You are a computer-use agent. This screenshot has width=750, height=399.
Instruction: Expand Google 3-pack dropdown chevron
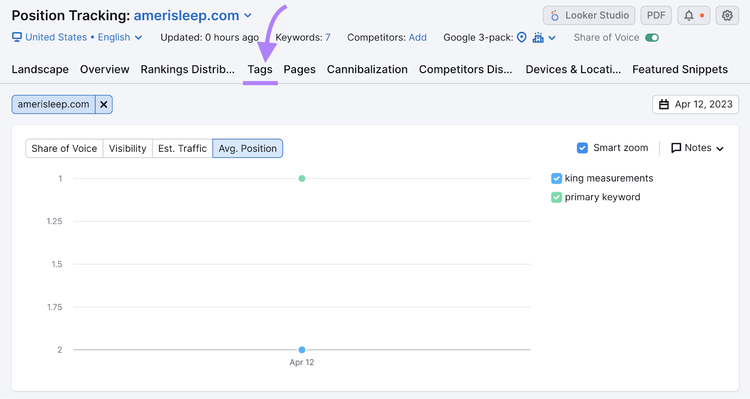[x=552, y=38]
